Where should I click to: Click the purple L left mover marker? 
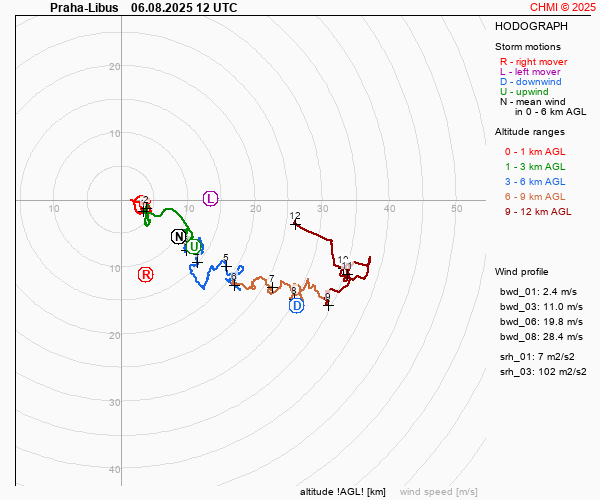pos(210,199)
